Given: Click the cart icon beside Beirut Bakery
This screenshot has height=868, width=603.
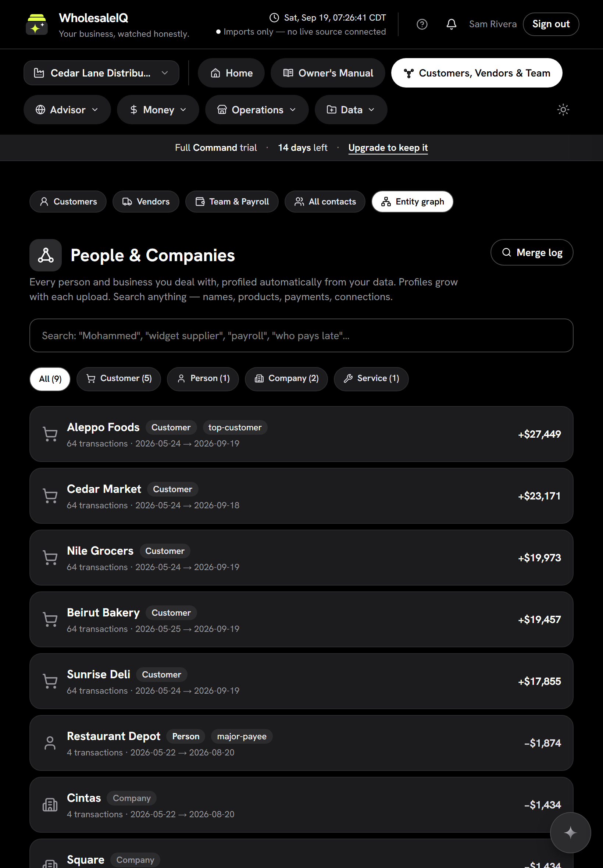Looking at the screenshot, I should pos(50,619).
